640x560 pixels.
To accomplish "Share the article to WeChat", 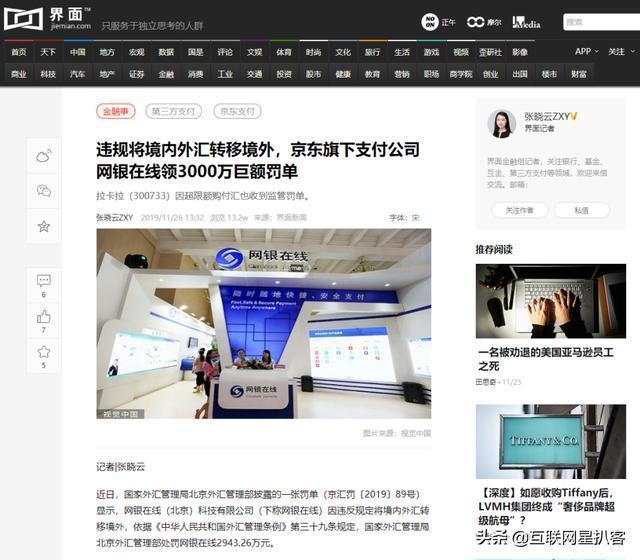I will pos(44,191).
